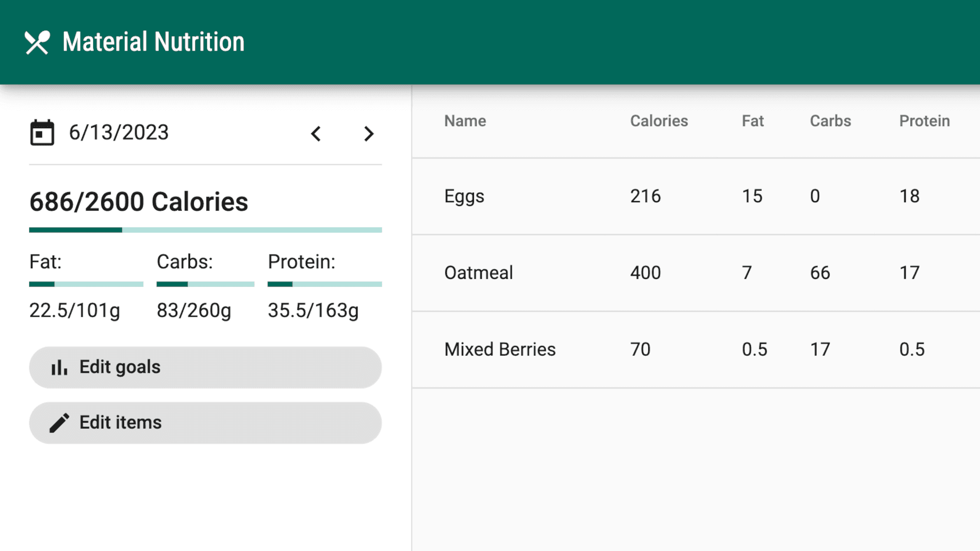Click the main calories progress bar

click(205, 229)
